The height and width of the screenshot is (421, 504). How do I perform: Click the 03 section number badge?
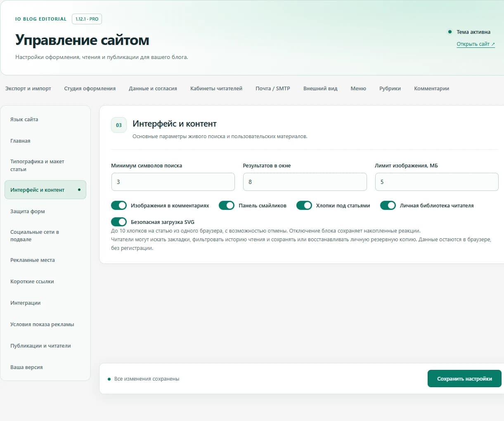[x=119, y=125]
